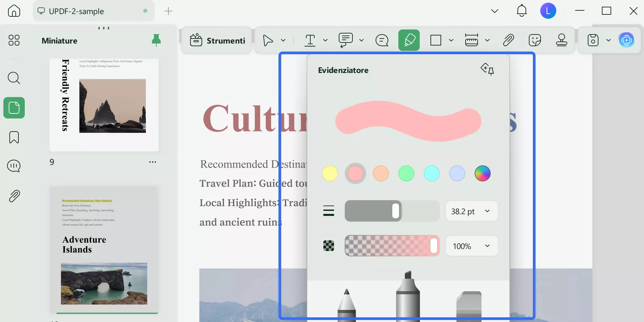Image resolution: width=644 pixels, height=322 pixels.
Task: Open the UPDF AI assistant
Action: coord(627,41)
